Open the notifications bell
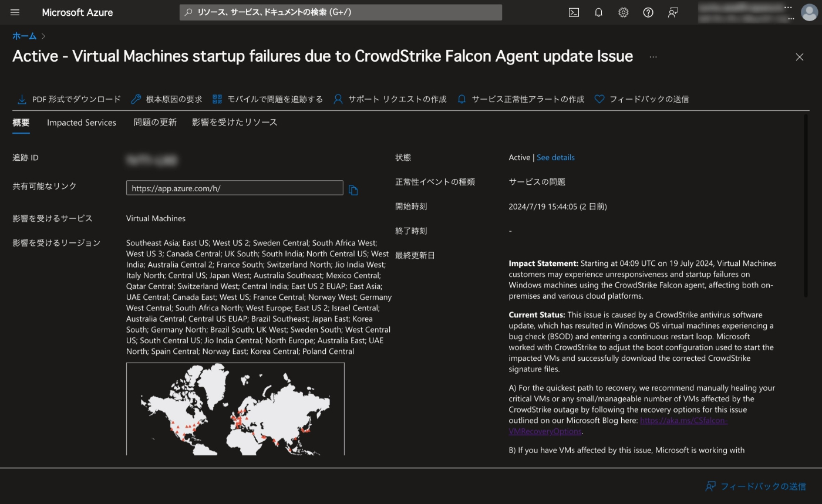Viewport: 822px width, 504px height. [x=598, y=12]
